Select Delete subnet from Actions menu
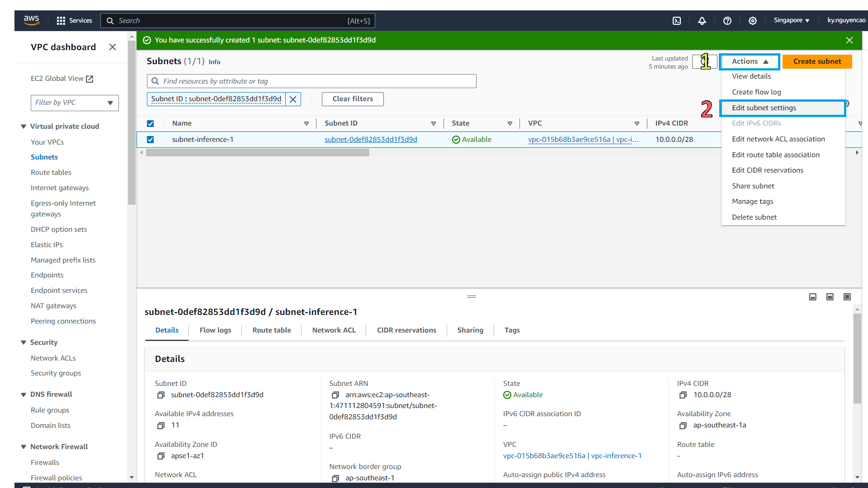 pyautogui.click(x=755, y=217)
